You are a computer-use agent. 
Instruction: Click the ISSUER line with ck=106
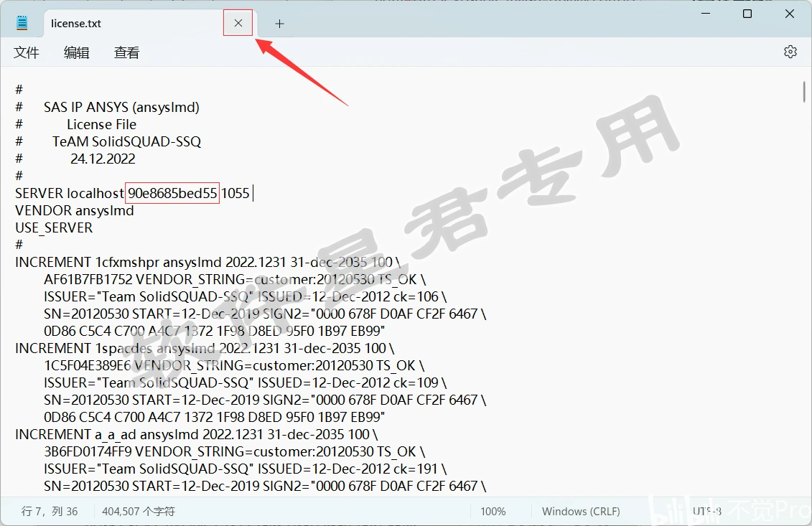pos(245,296)
